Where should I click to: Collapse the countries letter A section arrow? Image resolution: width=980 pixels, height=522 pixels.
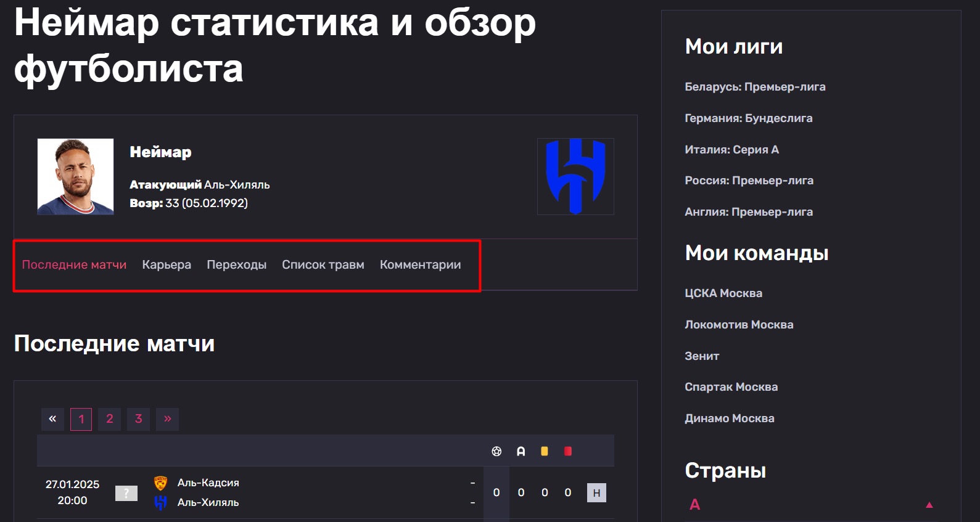[x=929, y=505]
